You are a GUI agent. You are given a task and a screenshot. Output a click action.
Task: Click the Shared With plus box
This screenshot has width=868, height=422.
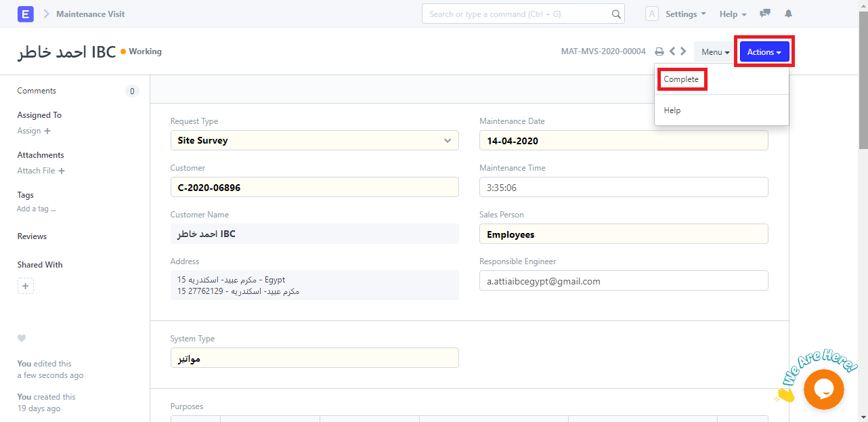click(26, 287)
